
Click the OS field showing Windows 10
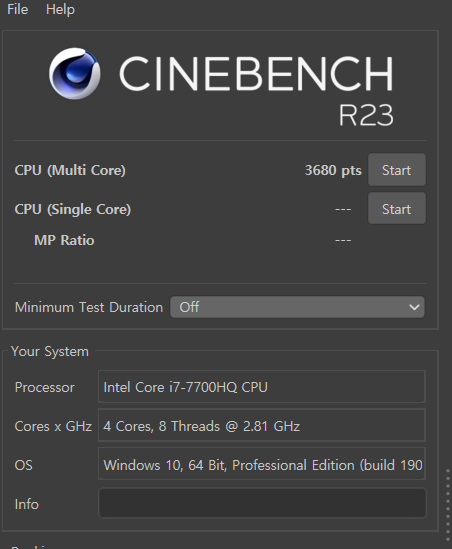pos(262,464)
